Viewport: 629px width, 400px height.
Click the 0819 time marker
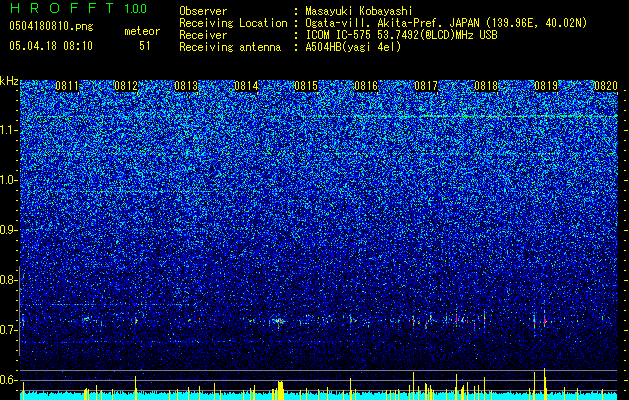click(546, 86)
